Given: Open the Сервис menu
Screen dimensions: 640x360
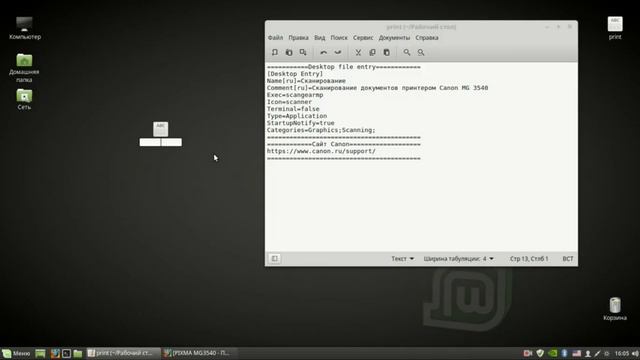Looking at the screenshot, I should (x=363, y=38).
